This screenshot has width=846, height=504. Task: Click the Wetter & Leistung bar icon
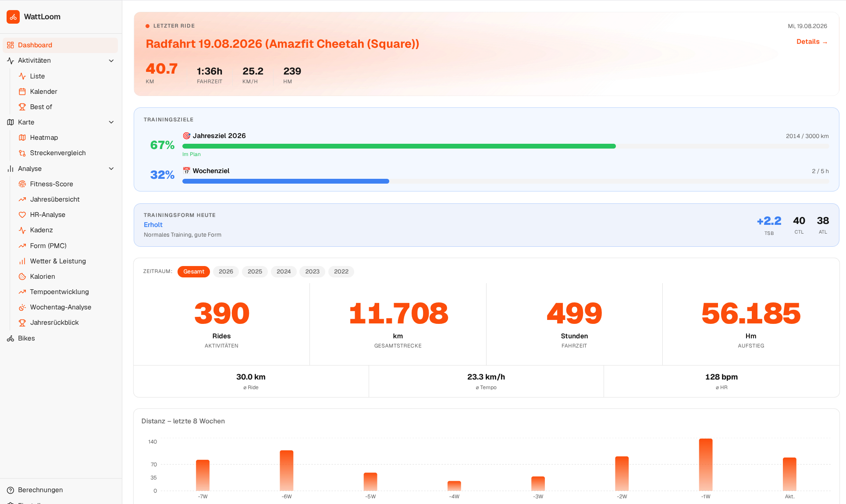(x=22, y=261)
